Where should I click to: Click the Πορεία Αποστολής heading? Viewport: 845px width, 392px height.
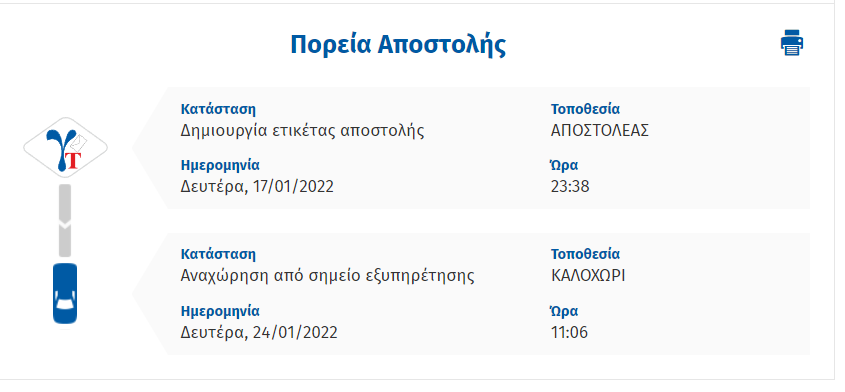tap(398, 45)
